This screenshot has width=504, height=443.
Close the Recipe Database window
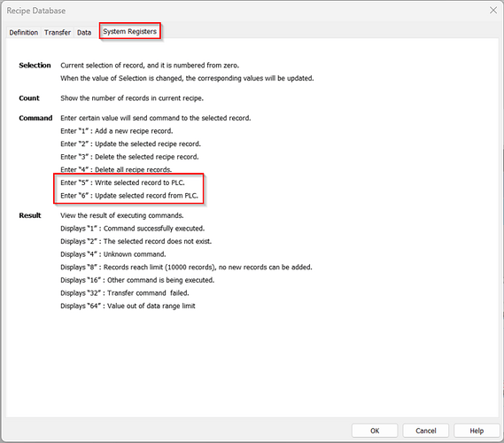click(x=493, y=11)
